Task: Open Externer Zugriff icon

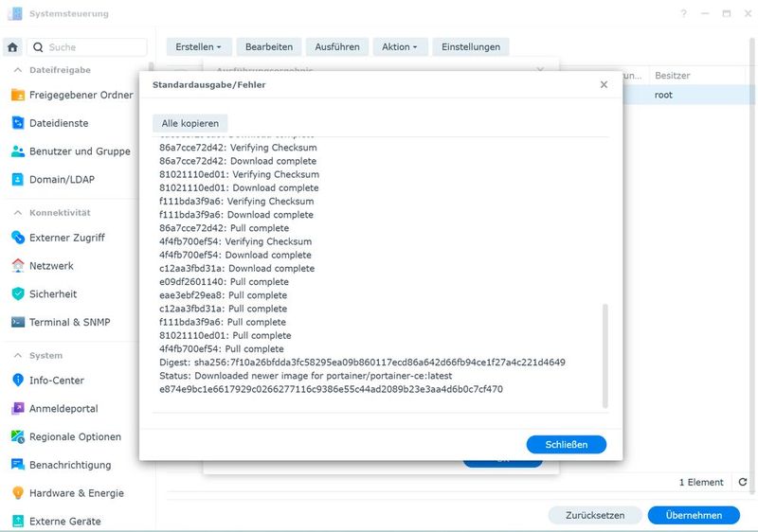Action: pyautogui.click(x=18, y=238)
